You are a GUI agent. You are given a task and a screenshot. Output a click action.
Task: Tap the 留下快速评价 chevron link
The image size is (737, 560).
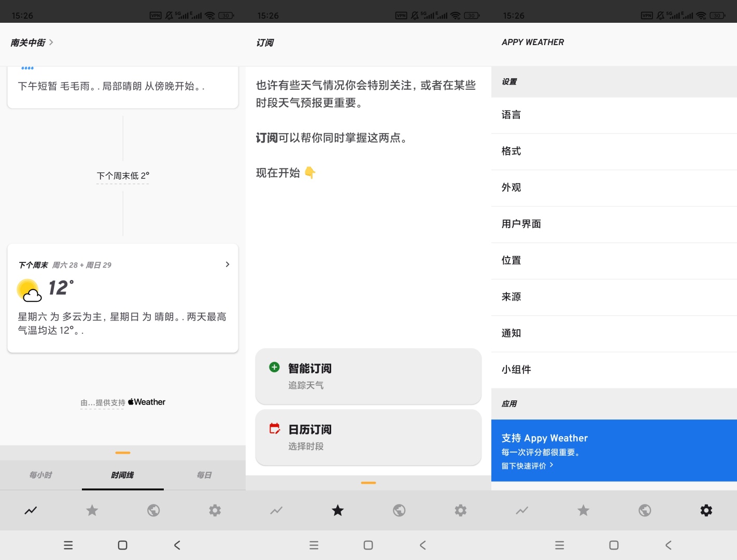pos(528,466)
